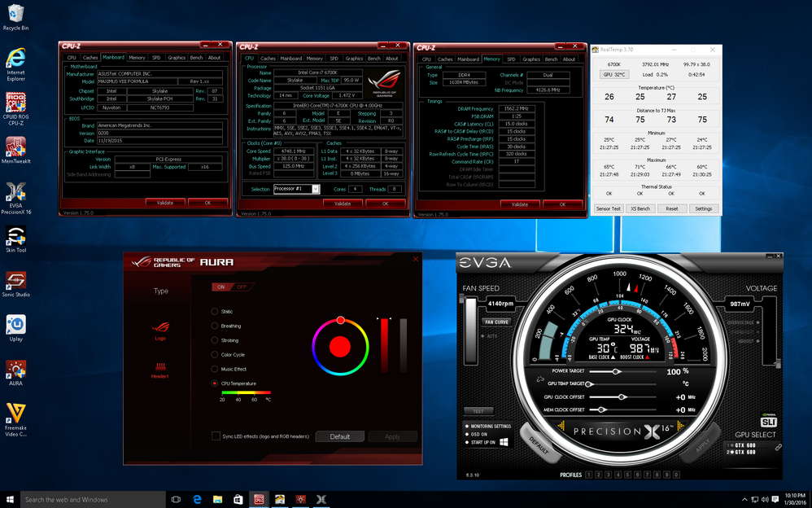This screenshot has height=508, width=812.
Task: Click the Windows logo next to Start Up On
Action: [x=504, y=442]
